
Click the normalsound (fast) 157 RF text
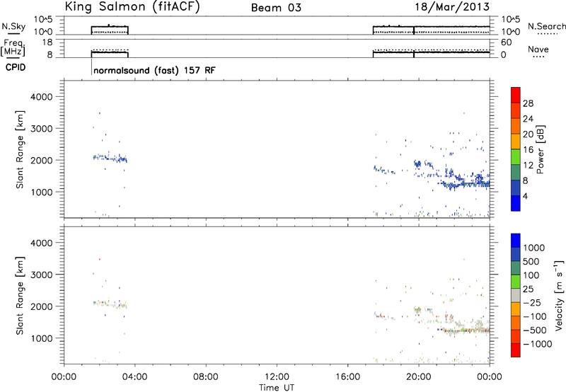click(x=154, y=70)
